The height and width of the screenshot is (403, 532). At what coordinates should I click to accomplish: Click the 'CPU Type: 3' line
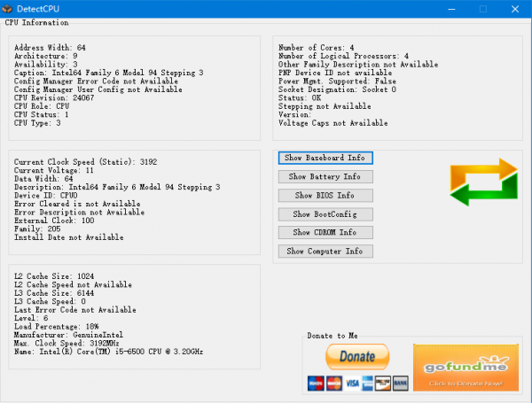37,123
